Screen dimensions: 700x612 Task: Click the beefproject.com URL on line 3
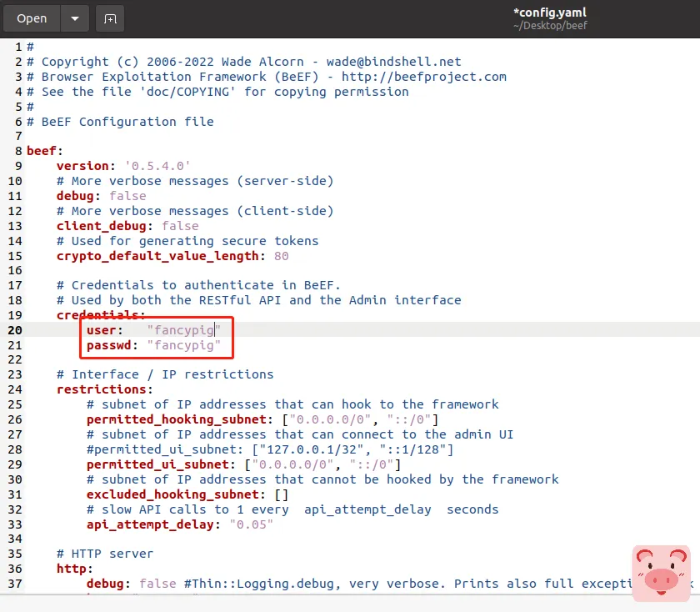click(x=423, y=77)
